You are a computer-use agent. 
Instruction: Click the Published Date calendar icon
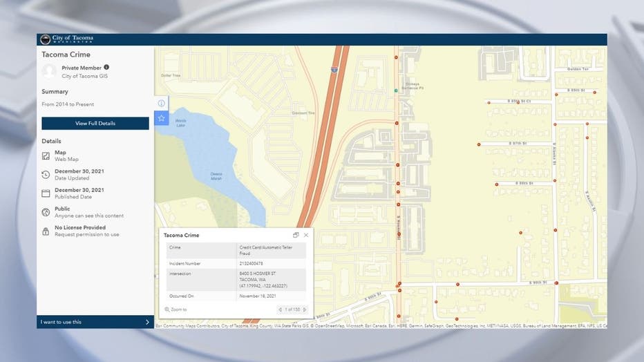46,193
